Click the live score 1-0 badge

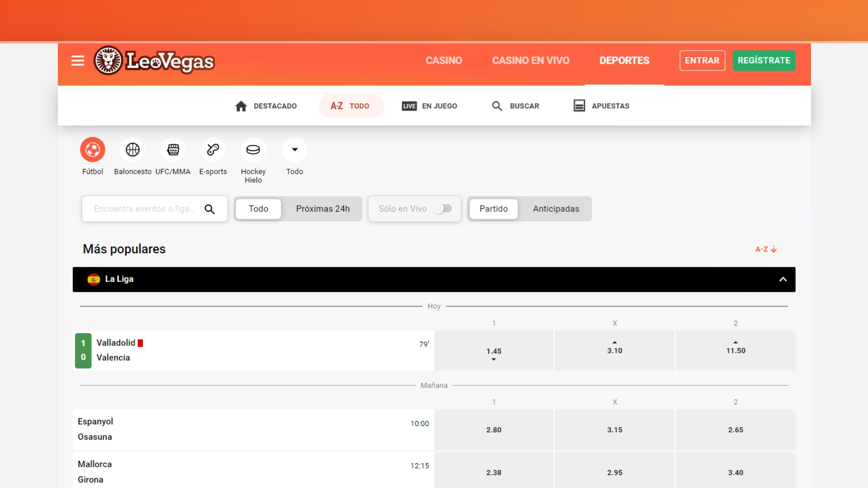[x=83, y=351]
